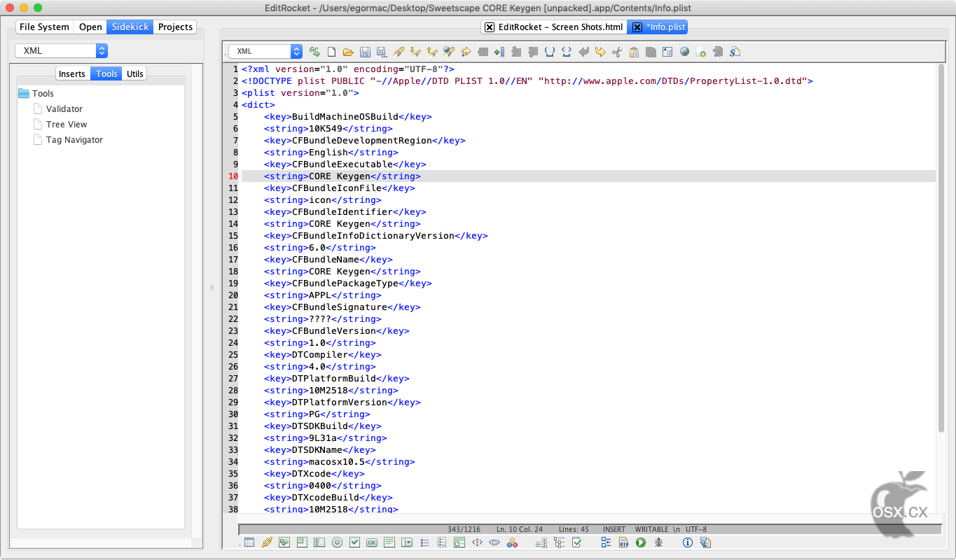The height and width of the screenshot is (560, 956).
Task: Click the string value macosx10.5
Action: [339, 462]
